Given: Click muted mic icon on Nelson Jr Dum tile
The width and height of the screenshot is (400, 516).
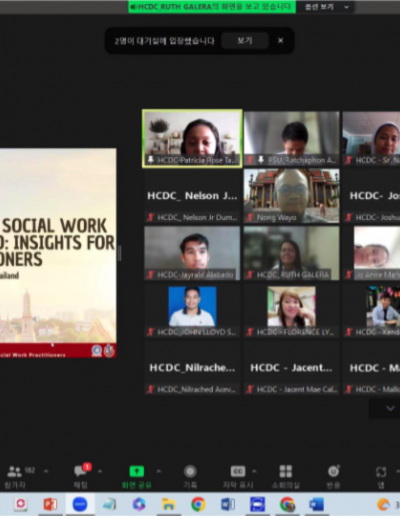Looking at the screenshot, I should point(151,218).
